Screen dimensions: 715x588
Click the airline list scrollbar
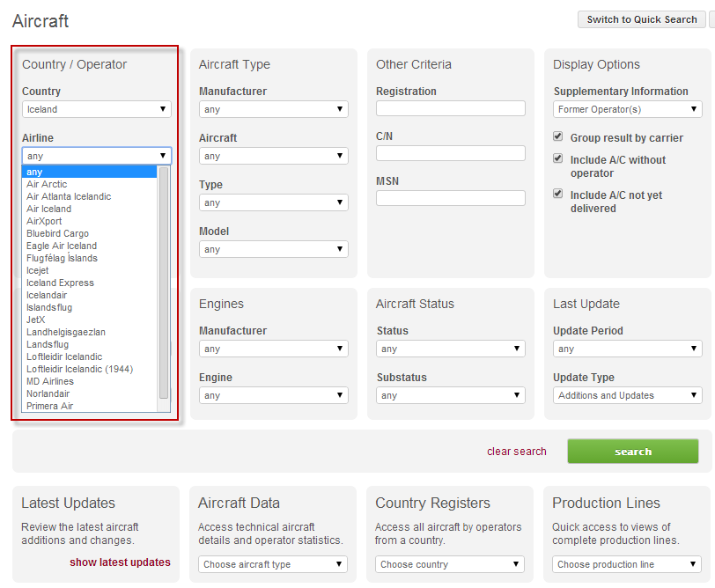click(163, 282)
